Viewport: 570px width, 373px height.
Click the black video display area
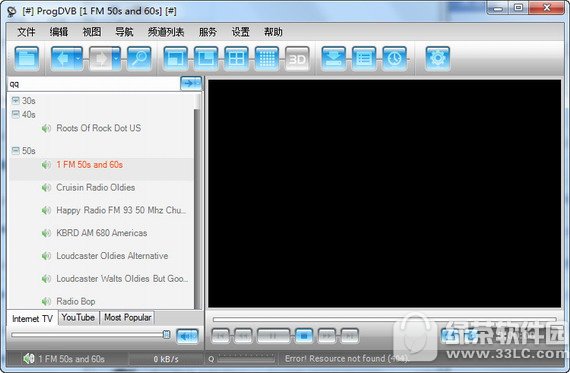[x=385, y=194]
